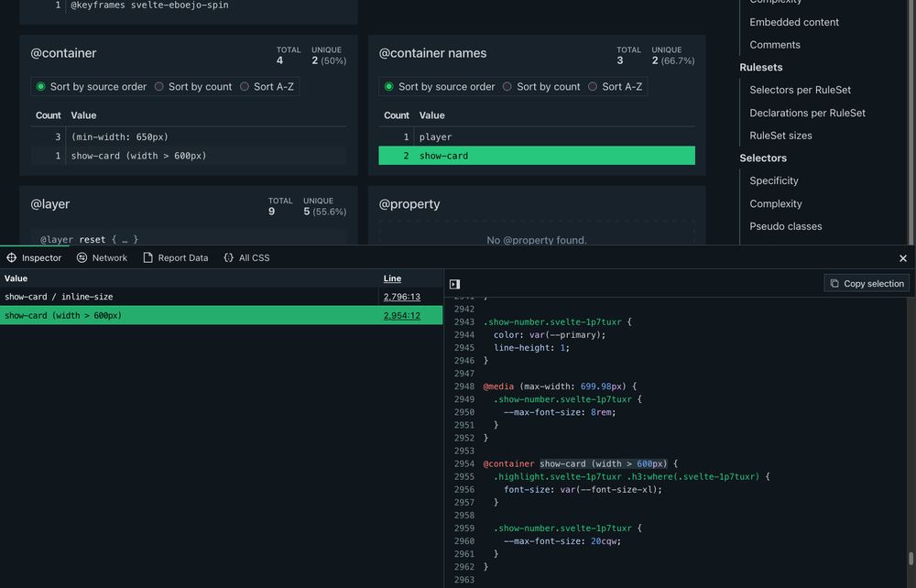Click code line 2954 @container rule
The image size is (916, 588).
(580, 463)
